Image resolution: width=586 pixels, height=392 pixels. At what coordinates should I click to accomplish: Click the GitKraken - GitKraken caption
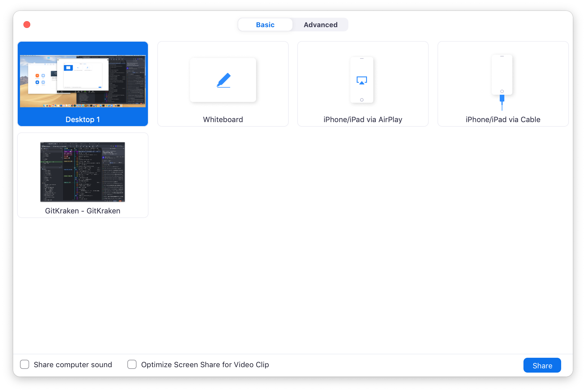(x=83, y=211)
